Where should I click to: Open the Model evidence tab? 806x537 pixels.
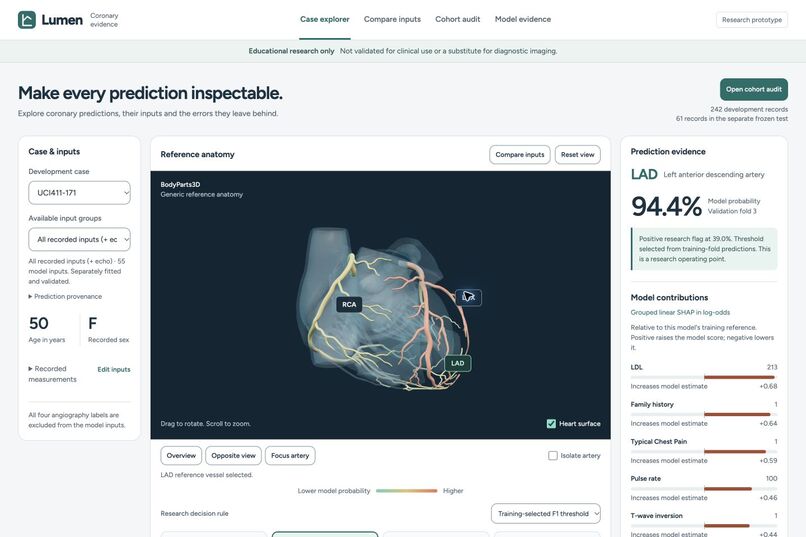523,20
